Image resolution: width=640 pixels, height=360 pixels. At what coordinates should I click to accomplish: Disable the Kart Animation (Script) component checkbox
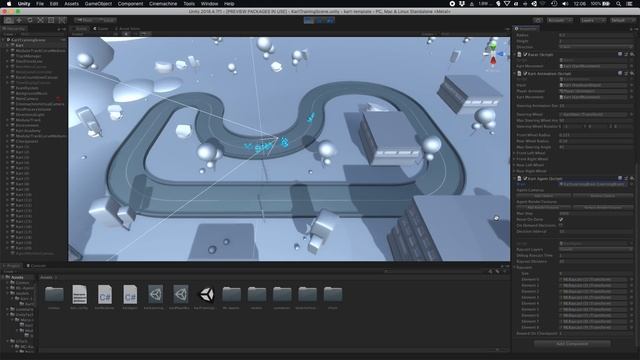point(525,73)
